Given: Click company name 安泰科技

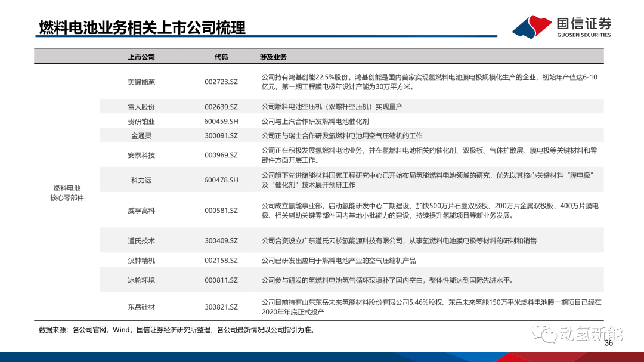Looking at the screenshot, I should pos(141,155).
